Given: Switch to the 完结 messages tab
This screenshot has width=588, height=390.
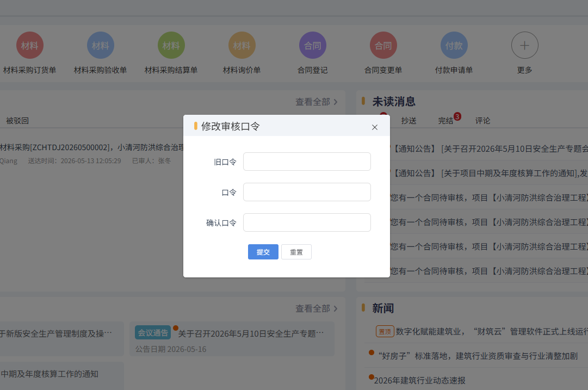Looking at the screenshot, I should click(445, 121).
